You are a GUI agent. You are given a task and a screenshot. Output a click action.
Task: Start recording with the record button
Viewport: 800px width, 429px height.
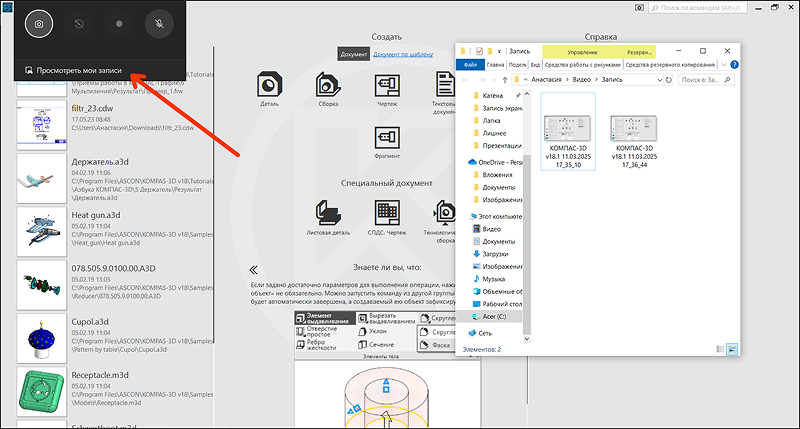click(x=119, y=23)
